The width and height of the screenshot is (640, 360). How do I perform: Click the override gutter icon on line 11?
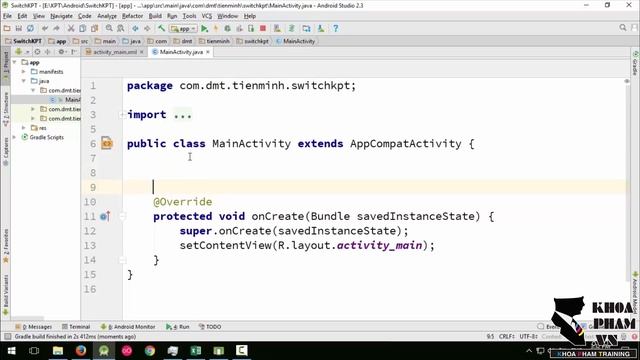(x=105, y=216)
